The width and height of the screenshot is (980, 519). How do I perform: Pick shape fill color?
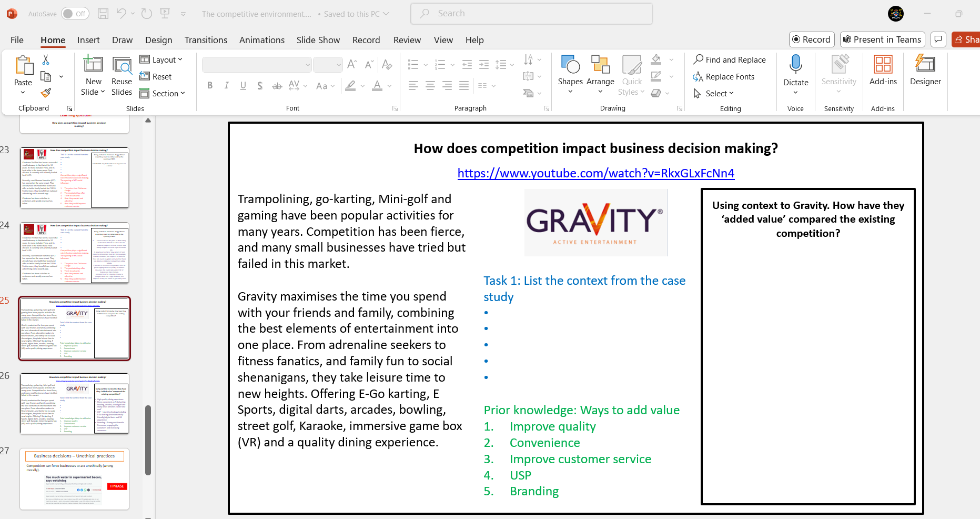coord(656,59)
